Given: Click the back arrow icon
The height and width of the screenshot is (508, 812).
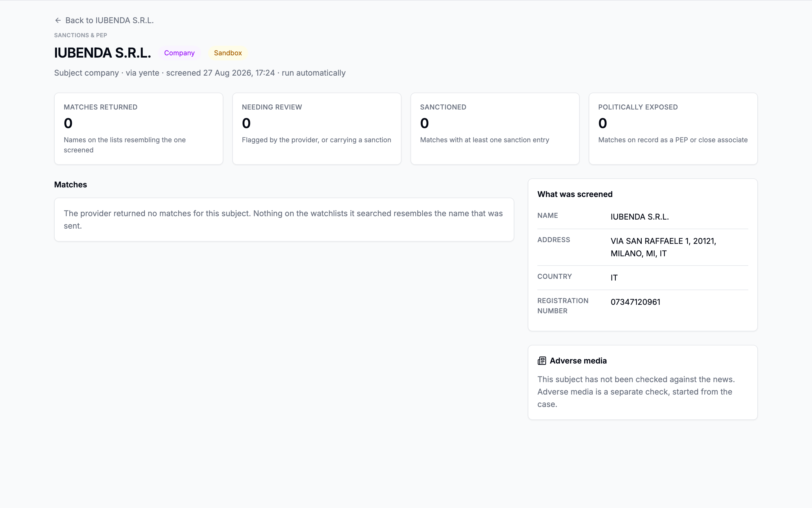Looking at the screenshot, I should [58, 21].
